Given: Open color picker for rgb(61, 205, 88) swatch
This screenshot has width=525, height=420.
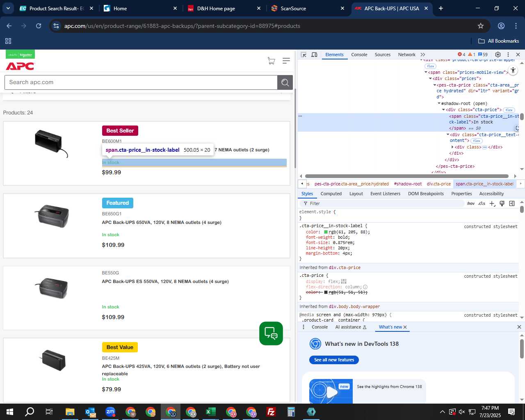Looking at the screenshot, I should [x=326, y=232].
